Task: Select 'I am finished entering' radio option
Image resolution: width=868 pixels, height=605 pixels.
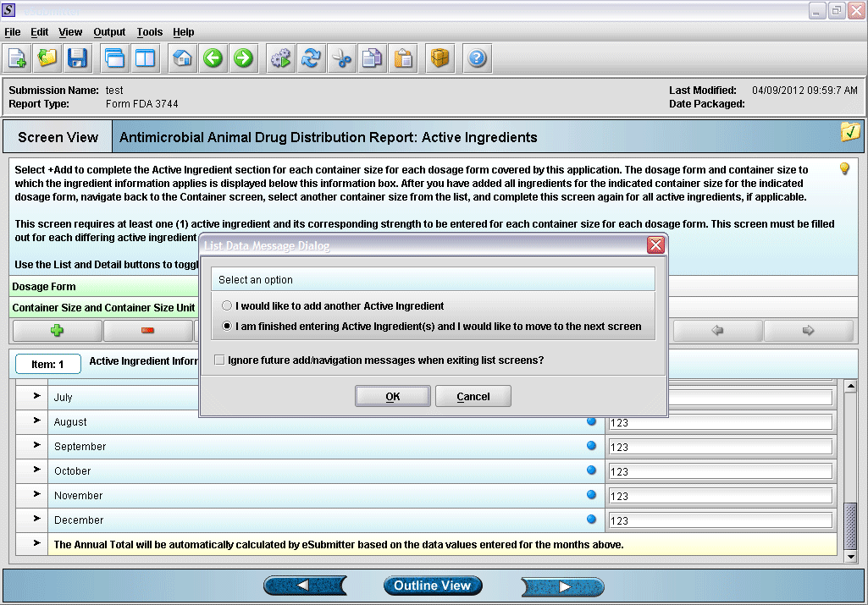Action: tap(226, 327)
